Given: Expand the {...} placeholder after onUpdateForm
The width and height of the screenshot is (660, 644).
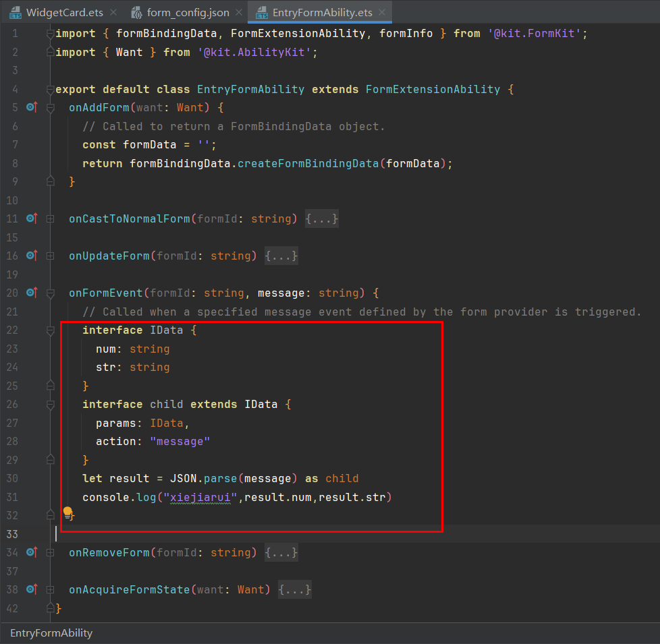Looking at the screenshot, I should point(281,256).
